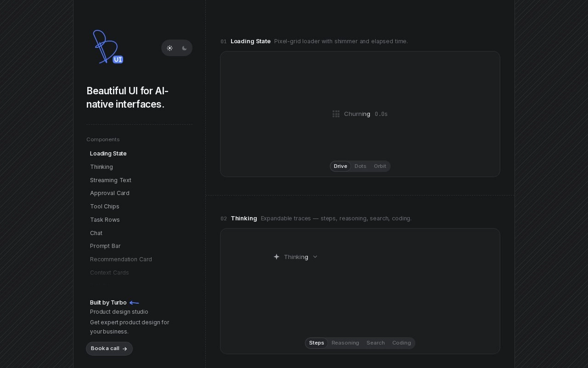
Task: Select the Search thinking variant
Action: tap(376, 343)
